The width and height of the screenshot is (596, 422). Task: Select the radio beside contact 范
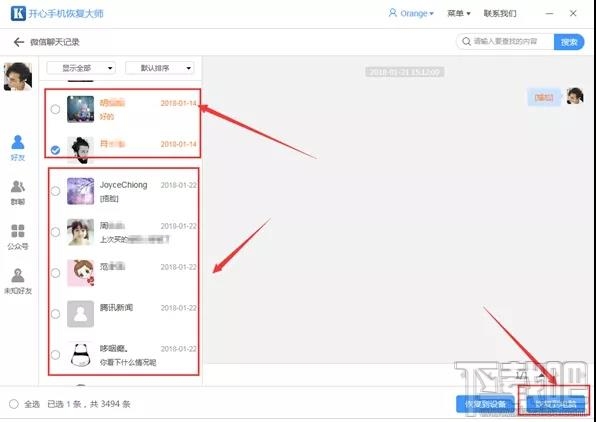[55, 273]
